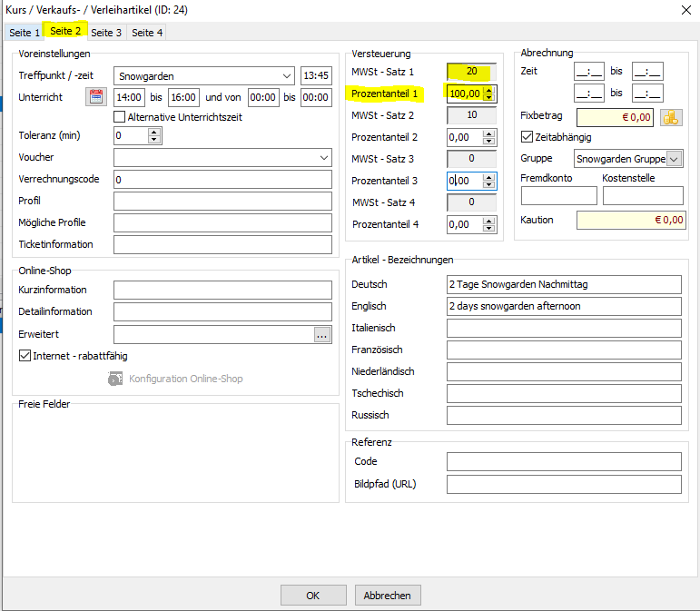Decrease Toleranz (min) with down arrow
The width and height of the screenshot is (700, 611).
pos(154,139)
